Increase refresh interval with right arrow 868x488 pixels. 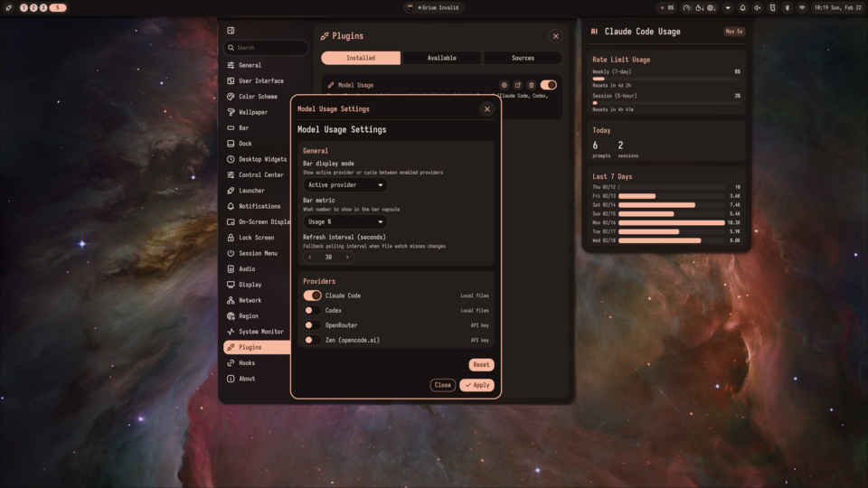click(x=347, y=258)
